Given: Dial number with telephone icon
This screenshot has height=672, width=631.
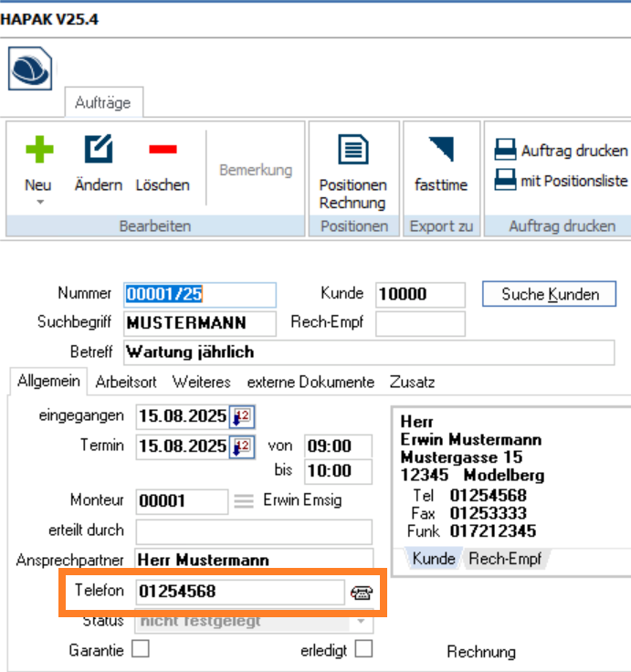Looking at the screenshot, I should point(362,593).
